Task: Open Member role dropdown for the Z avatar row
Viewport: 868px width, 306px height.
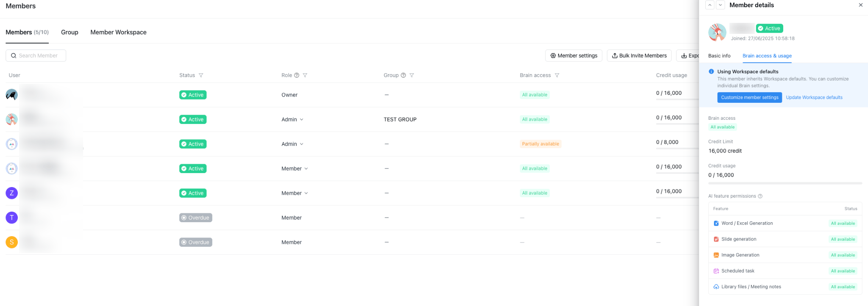Action: pos(295,193)
